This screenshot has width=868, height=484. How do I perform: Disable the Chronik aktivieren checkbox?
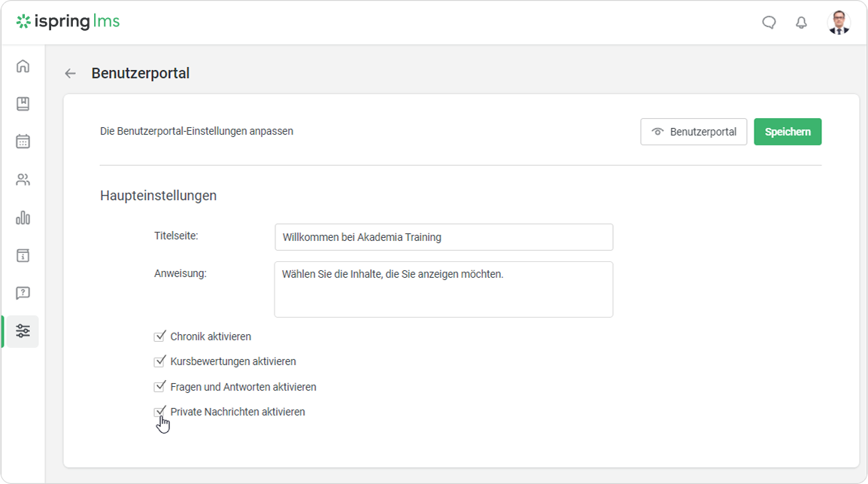coord(159,336)
